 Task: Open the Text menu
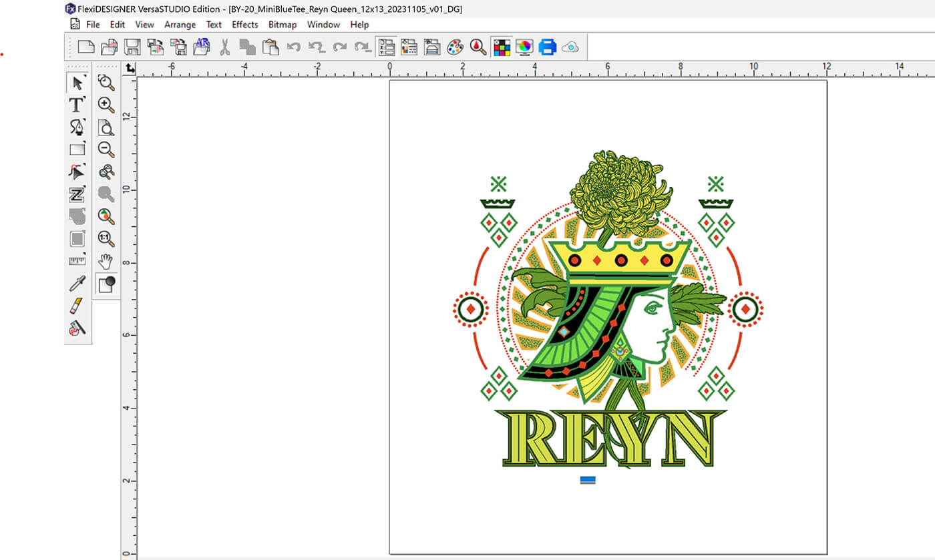point(214,25)
